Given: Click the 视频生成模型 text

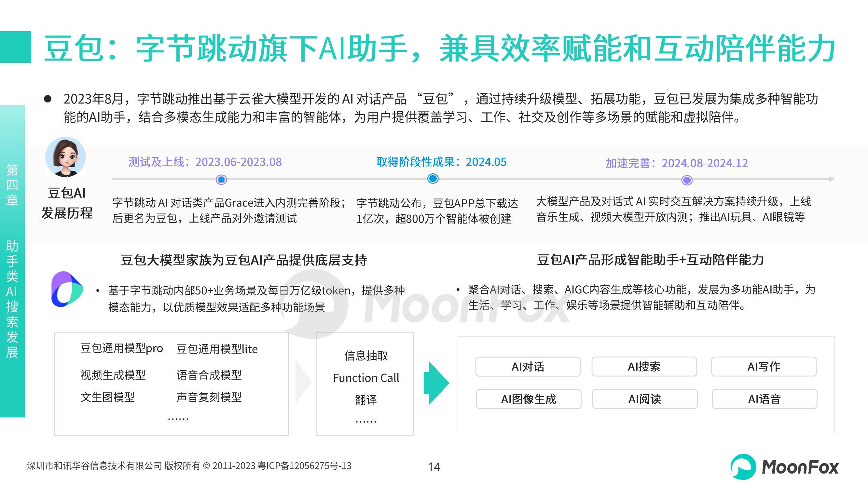Looking at the screenshot, I should click(113, 375).
